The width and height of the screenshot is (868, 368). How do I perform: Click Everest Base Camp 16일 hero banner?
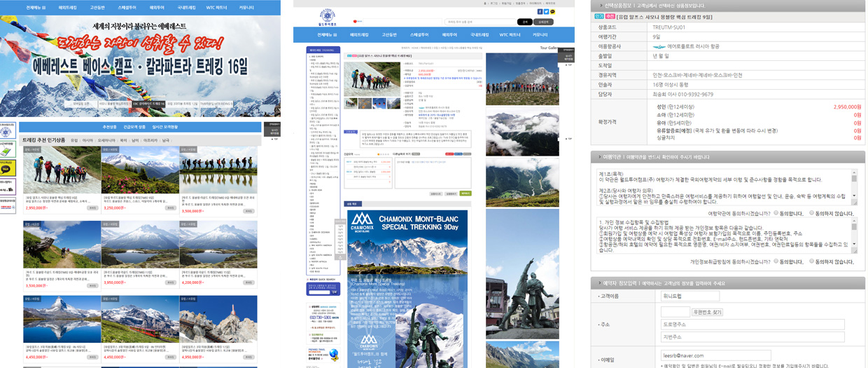pos(140,67)
